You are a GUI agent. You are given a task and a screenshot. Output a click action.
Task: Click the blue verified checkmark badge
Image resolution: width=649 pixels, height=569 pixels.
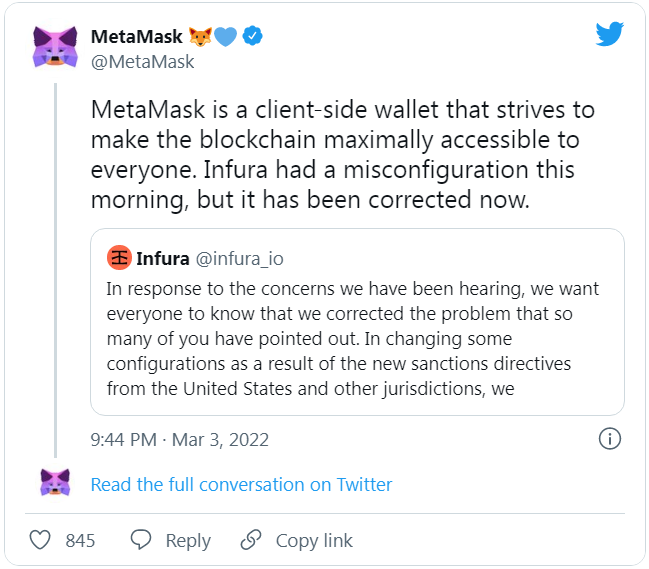click(252, 36)
